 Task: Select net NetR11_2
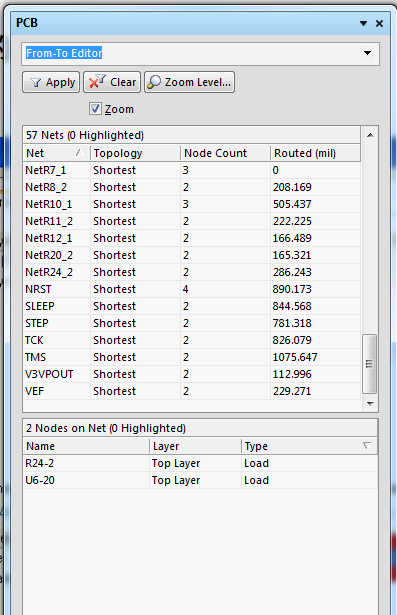[191, 221]
